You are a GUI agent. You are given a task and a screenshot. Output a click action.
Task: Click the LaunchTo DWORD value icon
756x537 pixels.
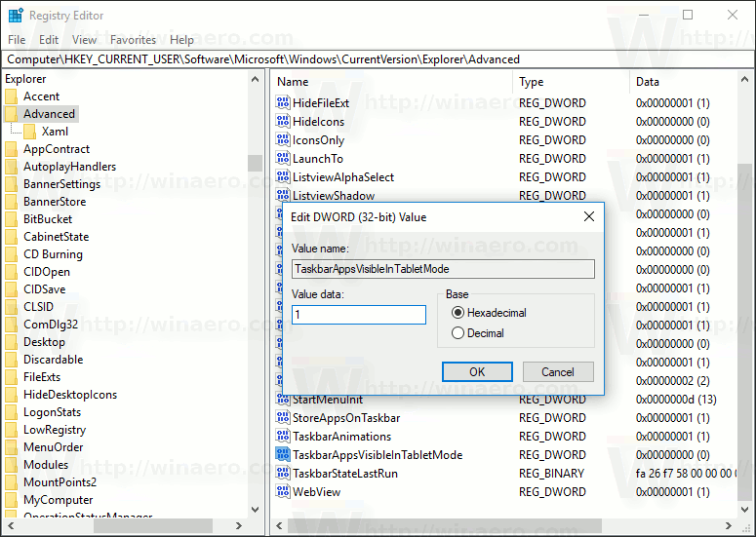pos(283,158)
